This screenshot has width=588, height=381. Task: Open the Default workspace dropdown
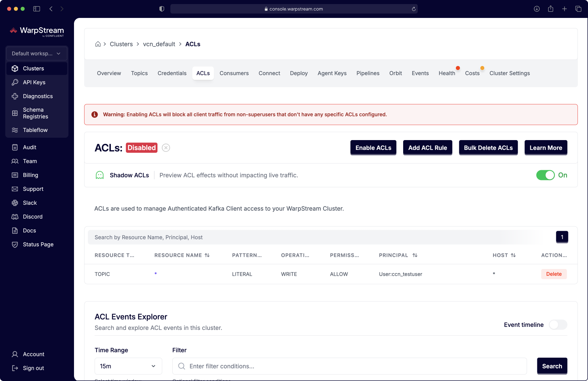[37, 53]
